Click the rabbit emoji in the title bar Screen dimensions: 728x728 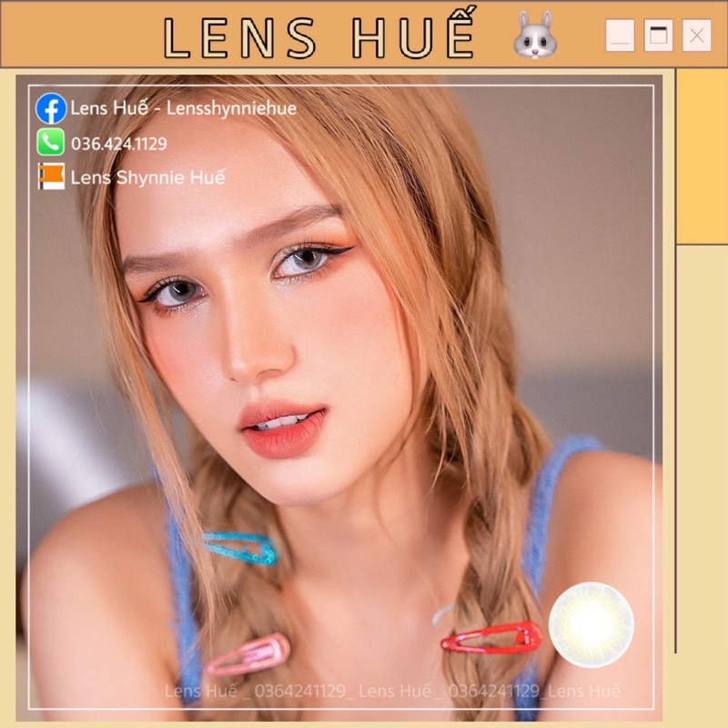[x=535, y=35]
